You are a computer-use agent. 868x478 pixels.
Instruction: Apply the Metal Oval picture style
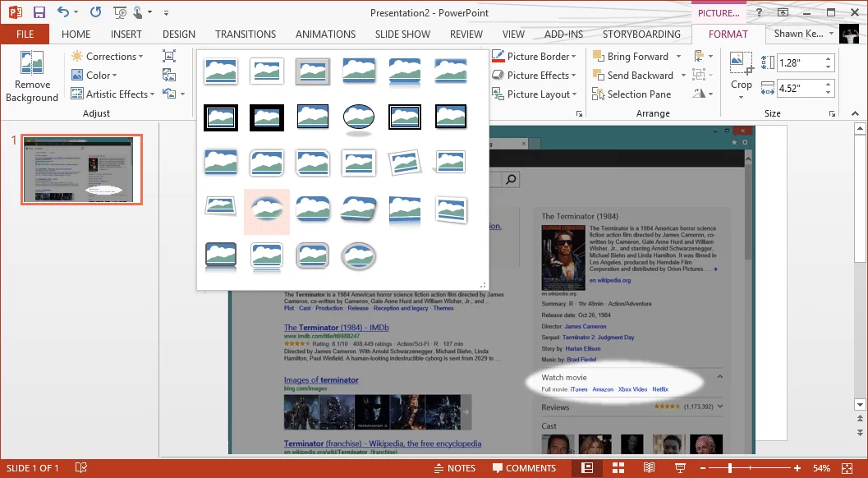click(x=359, y=256)
